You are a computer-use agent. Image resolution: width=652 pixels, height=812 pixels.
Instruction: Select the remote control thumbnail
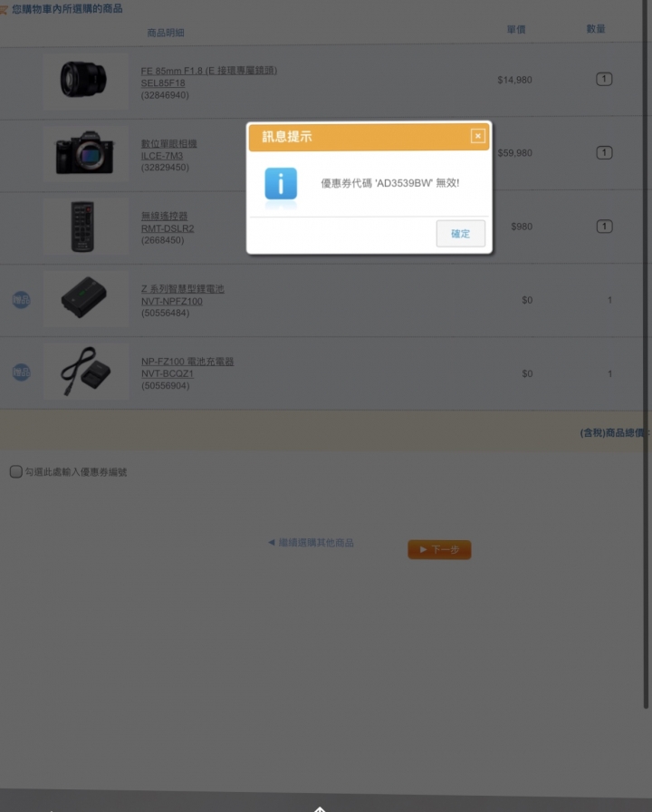[85, 227]
